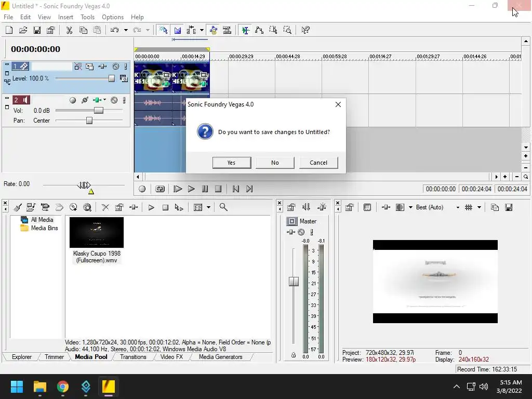This screenshot has height=399, width=532.
Task: Switch to the Transitions tab
Action: (x=133, y=357)
